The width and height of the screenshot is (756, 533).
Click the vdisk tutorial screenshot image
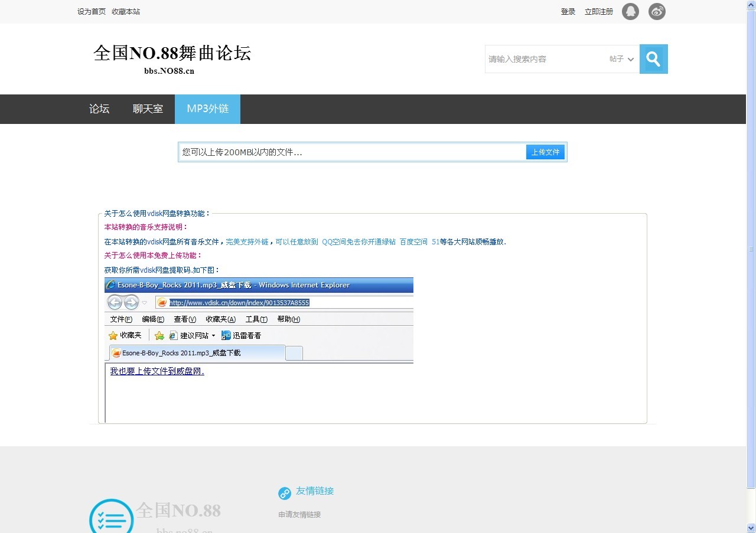(x=259, y=349)
